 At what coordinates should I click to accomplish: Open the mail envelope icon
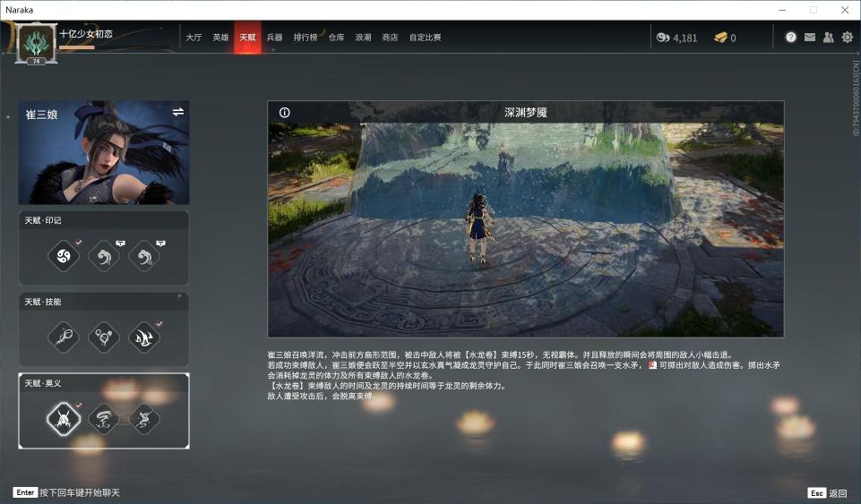point(810,38)
